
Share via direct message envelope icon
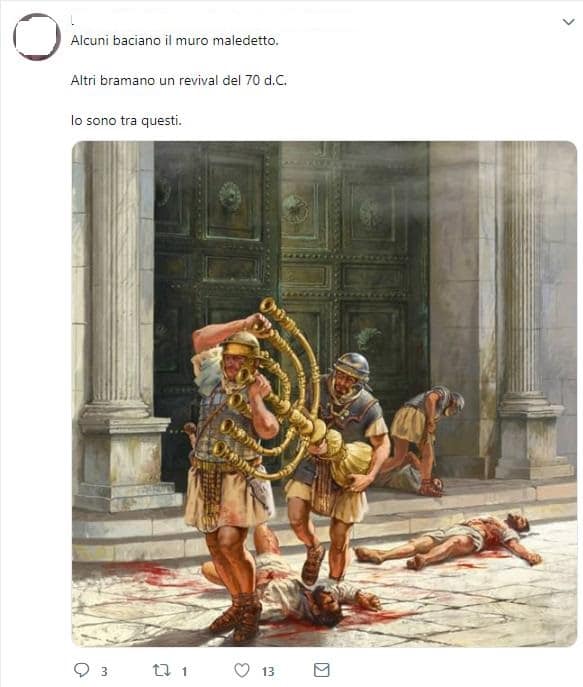[322, 670]
